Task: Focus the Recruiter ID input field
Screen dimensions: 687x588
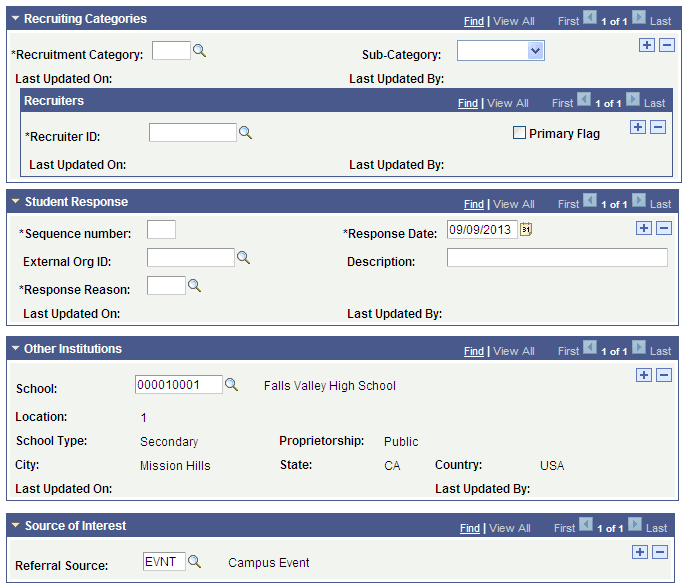Action: coord(193,132)
